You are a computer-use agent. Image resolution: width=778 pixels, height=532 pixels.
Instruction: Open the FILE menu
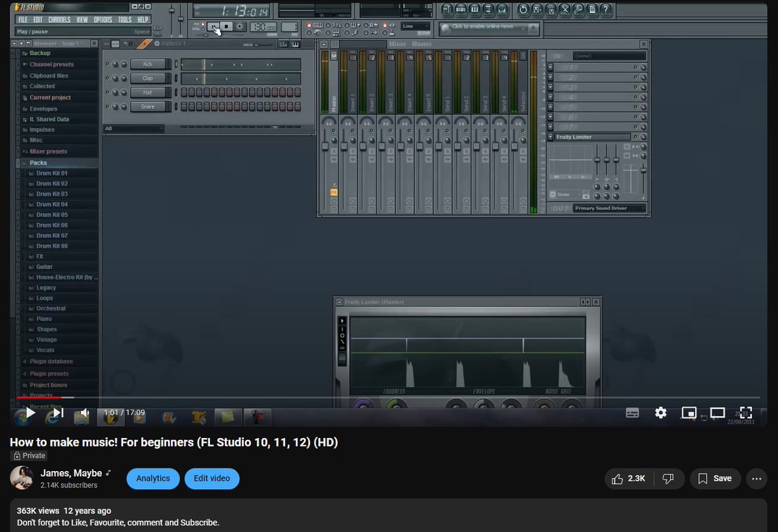(x=23, y=19)
